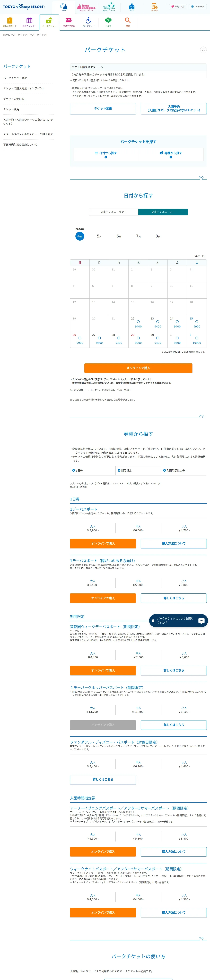Buy disability 1デーパスポート online
Image resolution: width=210 pixels, height=980 pixels.
tap(103, 598)
